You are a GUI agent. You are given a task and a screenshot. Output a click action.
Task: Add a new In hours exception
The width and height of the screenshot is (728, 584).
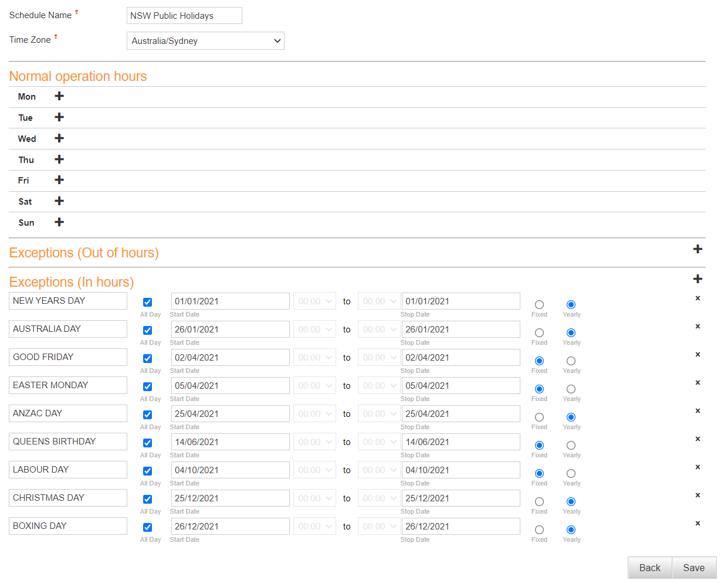(x=697, y=279)
